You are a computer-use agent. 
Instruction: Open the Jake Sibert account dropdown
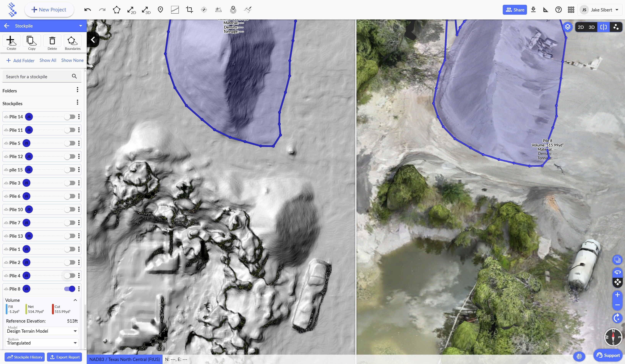pos(600,10)
